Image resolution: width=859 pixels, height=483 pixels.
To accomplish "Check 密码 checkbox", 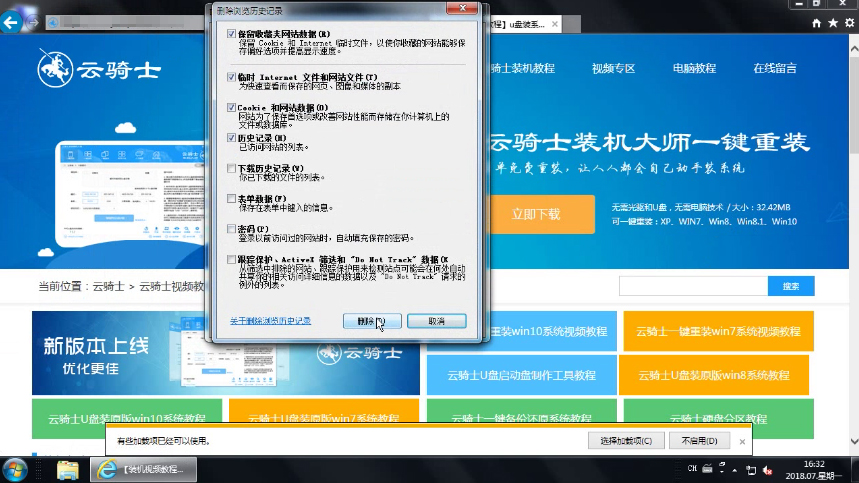I will [231, 228].
